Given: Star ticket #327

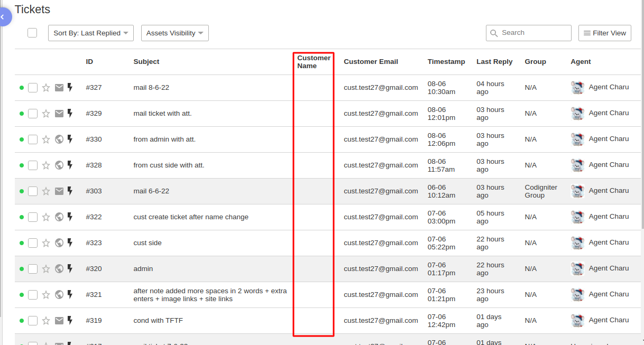Looking at the screenshot, I should tap(46, 88).
